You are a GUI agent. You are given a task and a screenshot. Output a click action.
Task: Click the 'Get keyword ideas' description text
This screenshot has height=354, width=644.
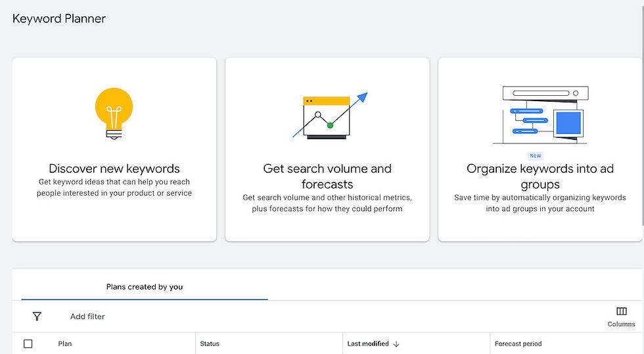(114, 187)
